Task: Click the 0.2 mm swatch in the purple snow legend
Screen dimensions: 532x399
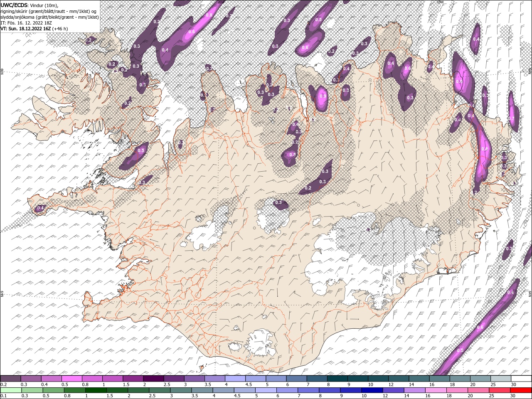Action: (x=10, y=379)
